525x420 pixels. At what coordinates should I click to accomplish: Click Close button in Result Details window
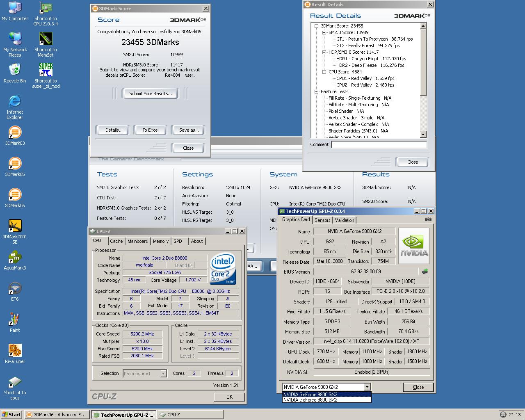[413, 162]
